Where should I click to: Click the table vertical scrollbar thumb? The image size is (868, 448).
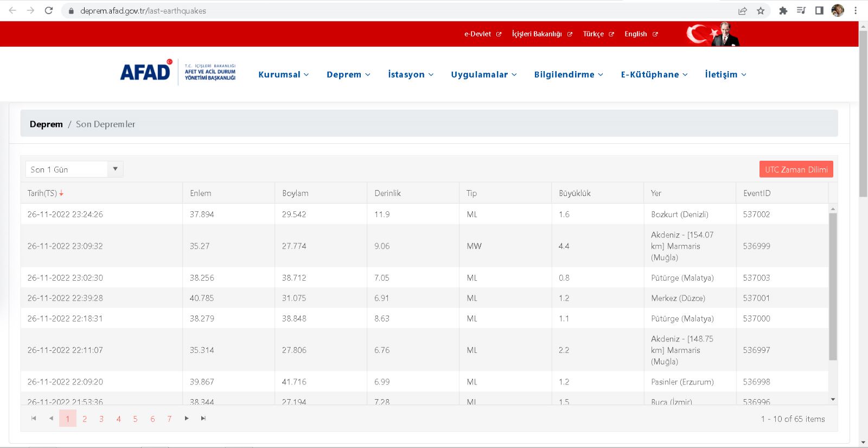pyautogui.click(x=833, y=287)
